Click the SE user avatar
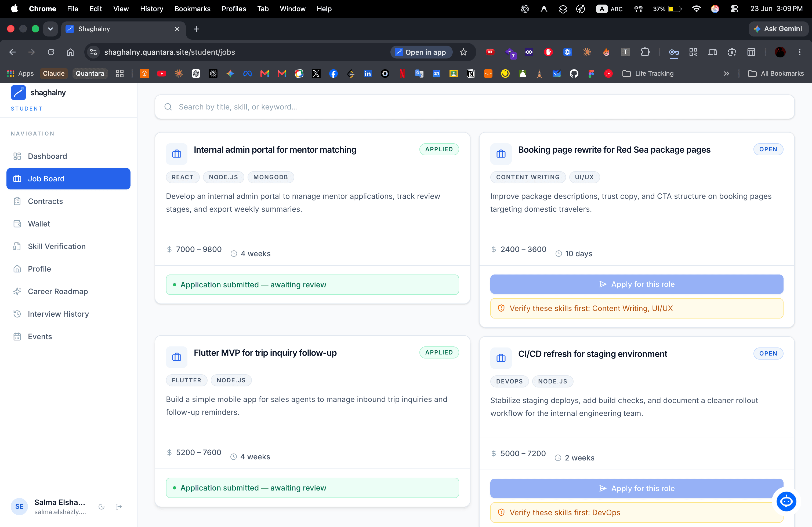This screenshot has height=527, width=812. point(19,507)
